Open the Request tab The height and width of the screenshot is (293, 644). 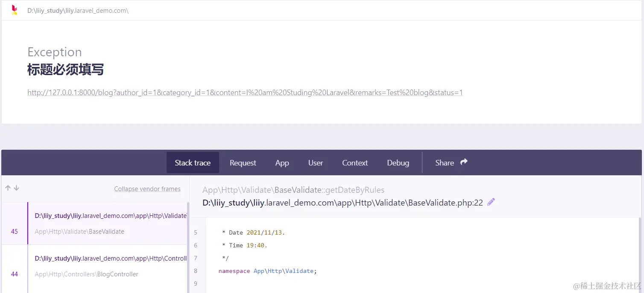tap(243, 162)
